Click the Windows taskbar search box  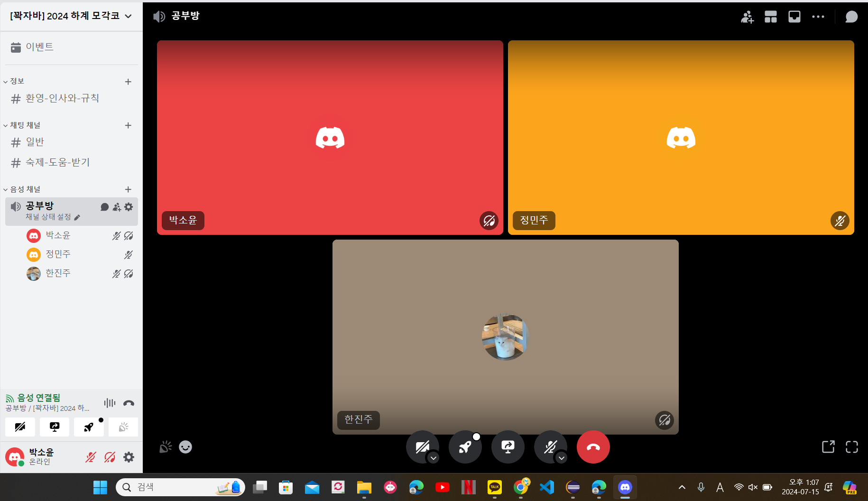pos(180,487)
